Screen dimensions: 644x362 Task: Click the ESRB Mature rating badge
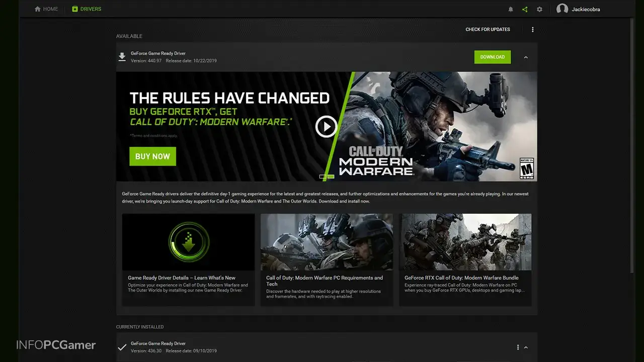[526, 168]
